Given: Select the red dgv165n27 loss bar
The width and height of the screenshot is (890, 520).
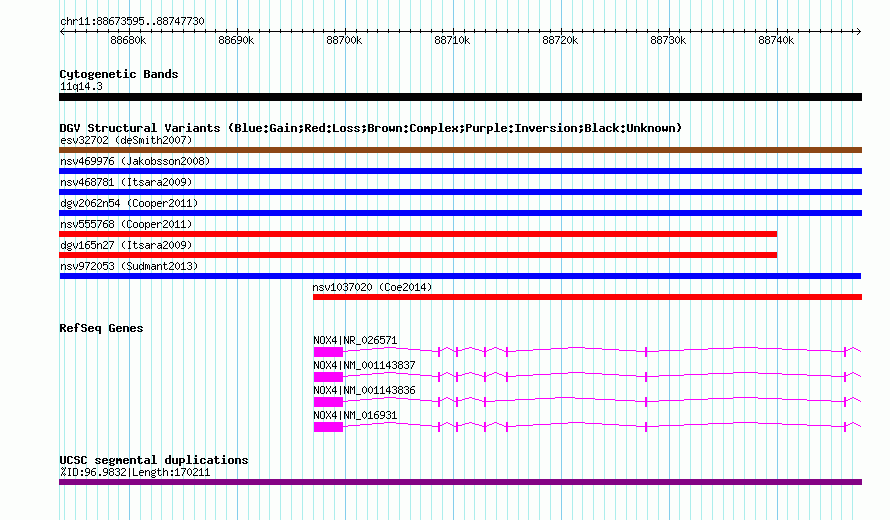Looking at the screenshot, I should (418, 255).
